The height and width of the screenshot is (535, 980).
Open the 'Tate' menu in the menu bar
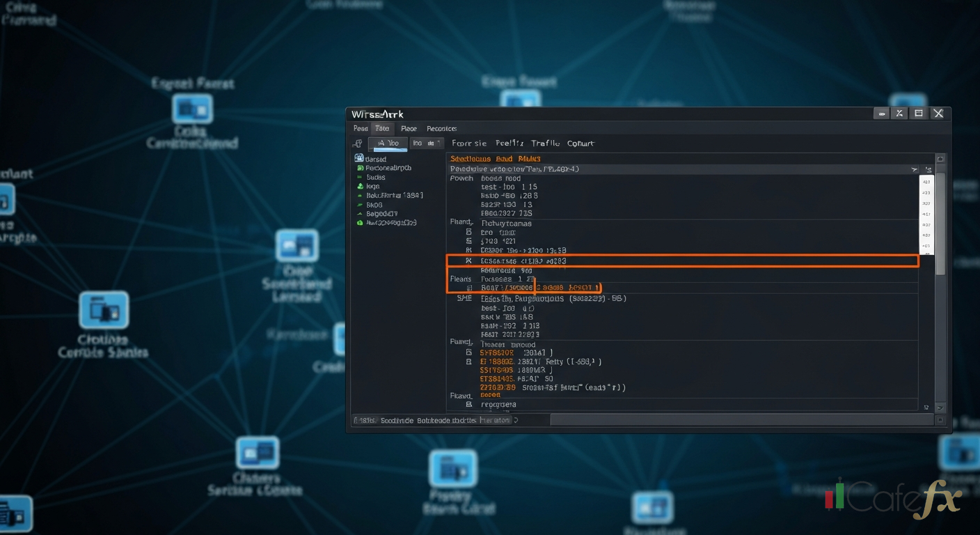point(382,128)
